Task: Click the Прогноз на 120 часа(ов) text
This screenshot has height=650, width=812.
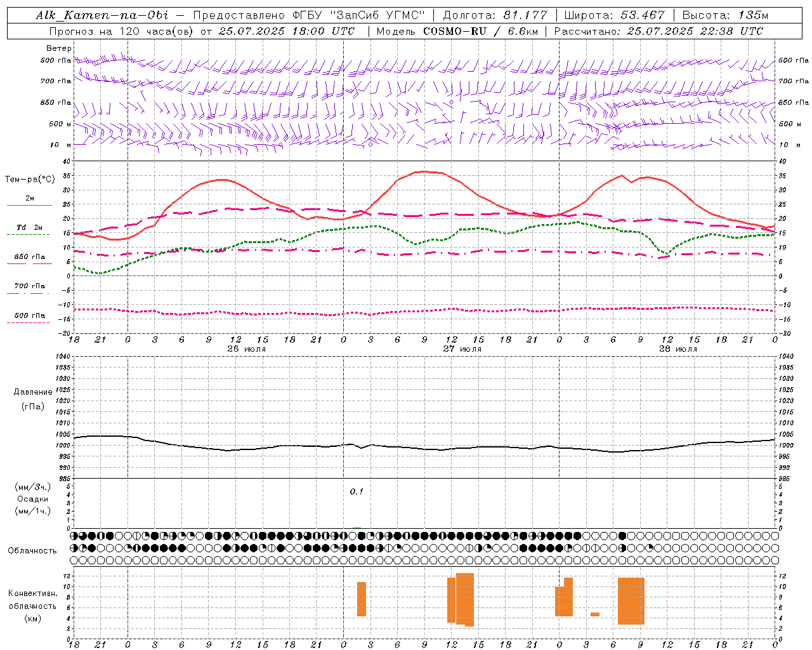Action: click(x=122, y=31)
